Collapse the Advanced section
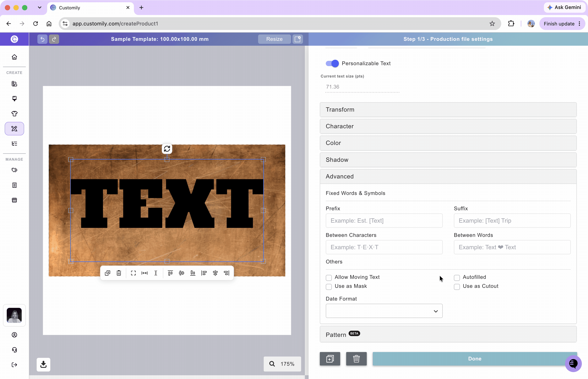The image size is (588, 379). [x=448, y=176]
